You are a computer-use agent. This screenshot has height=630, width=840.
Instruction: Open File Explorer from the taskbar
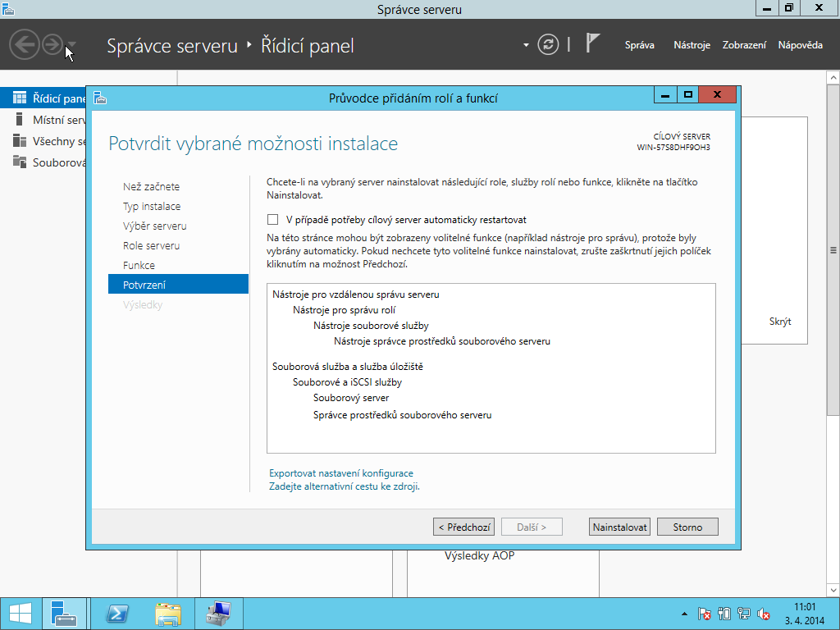pos(168,613)
